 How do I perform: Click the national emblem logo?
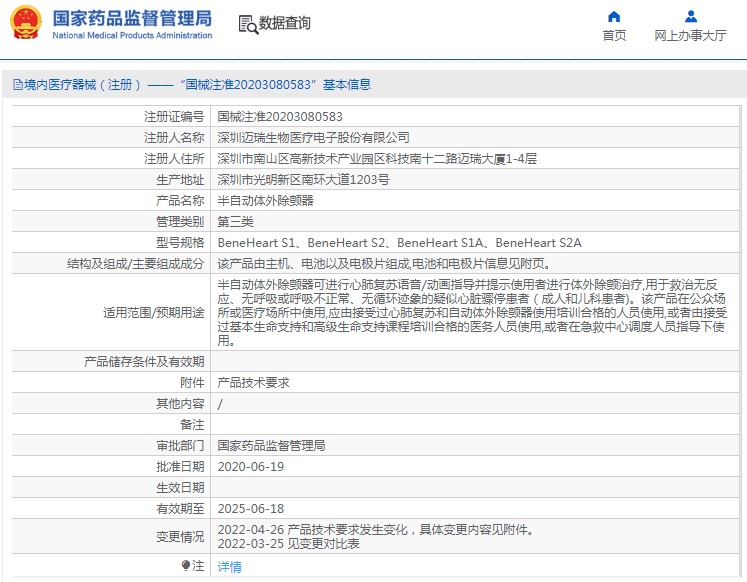coord(26,22)
